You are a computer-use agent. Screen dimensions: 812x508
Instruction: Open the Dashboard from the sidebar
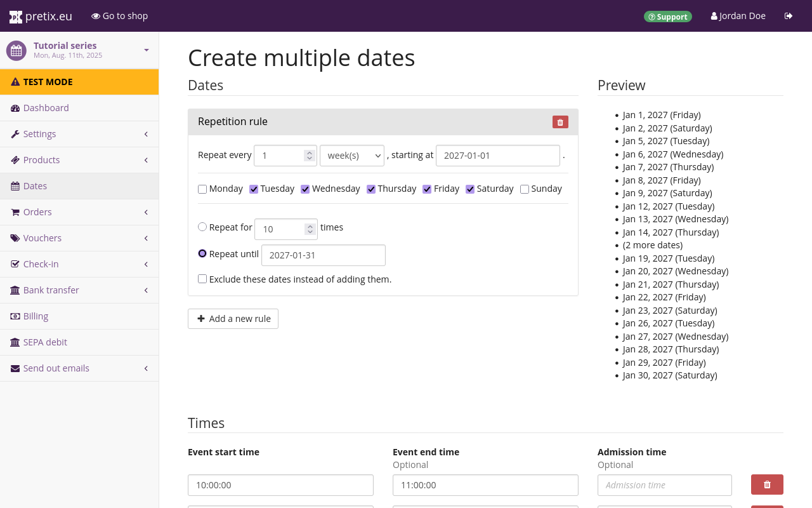coord(46,108)
